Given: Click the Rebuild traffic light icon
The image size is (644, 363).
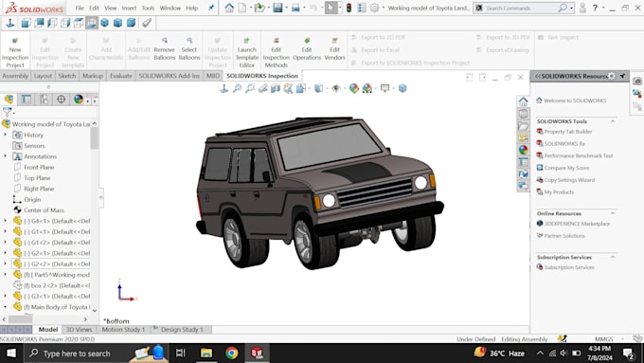Looking at the screenshot, I should [x=349, y=8].
